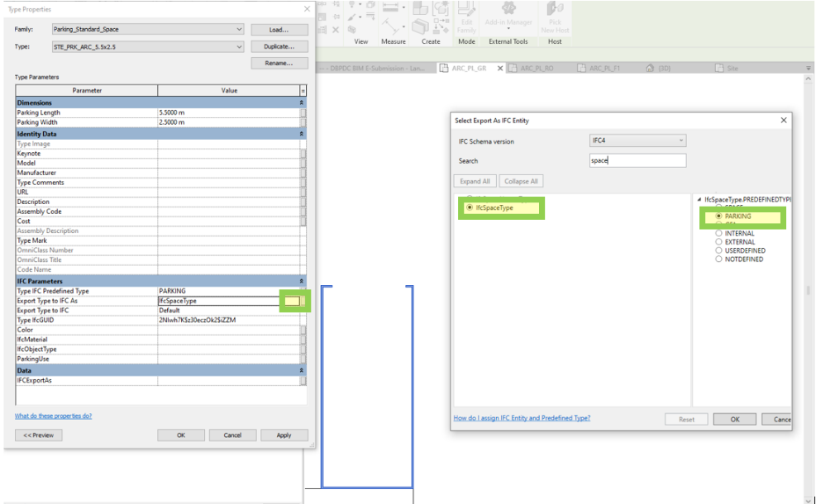The width and height of the screenshot is (816, 504).
Task: Click the delete X icon in Modify panel
Action: [335, 30]
